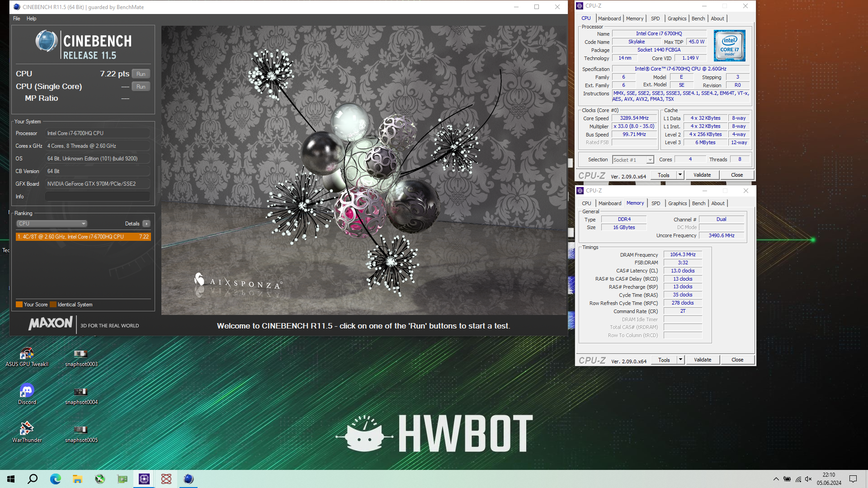
Task: Click the battery tray icon
Action: (x=787, y=479)
